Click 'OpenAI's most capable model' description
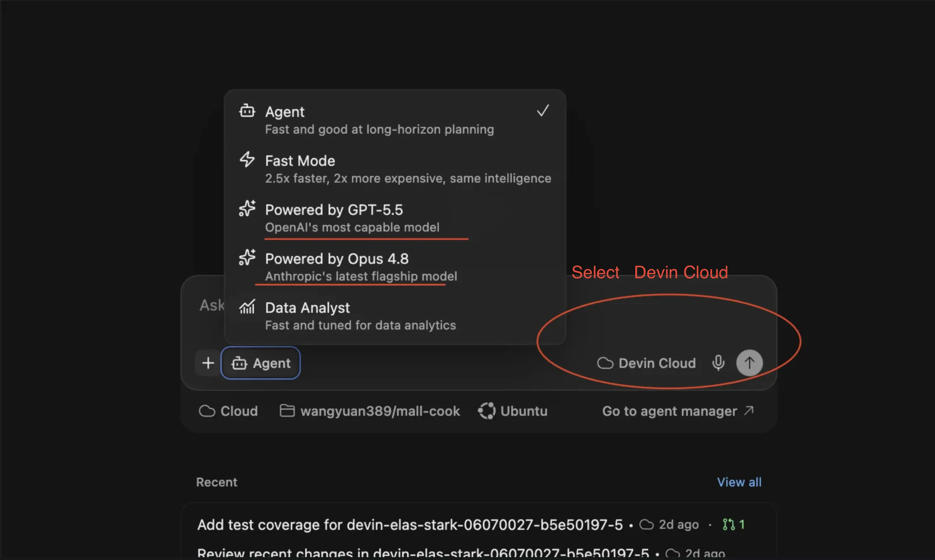 click(x=352, y=228)
